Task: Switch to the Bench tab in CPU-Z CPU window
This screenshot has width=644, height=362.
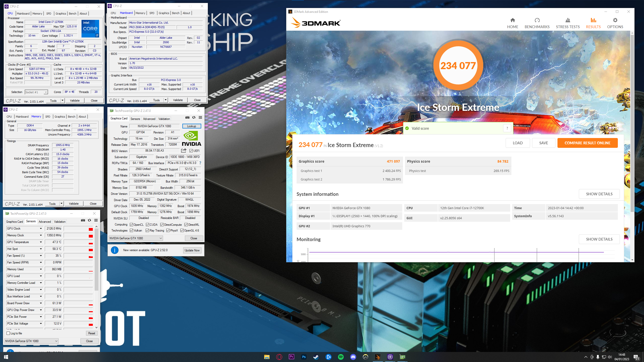Action: pos(72,14)
